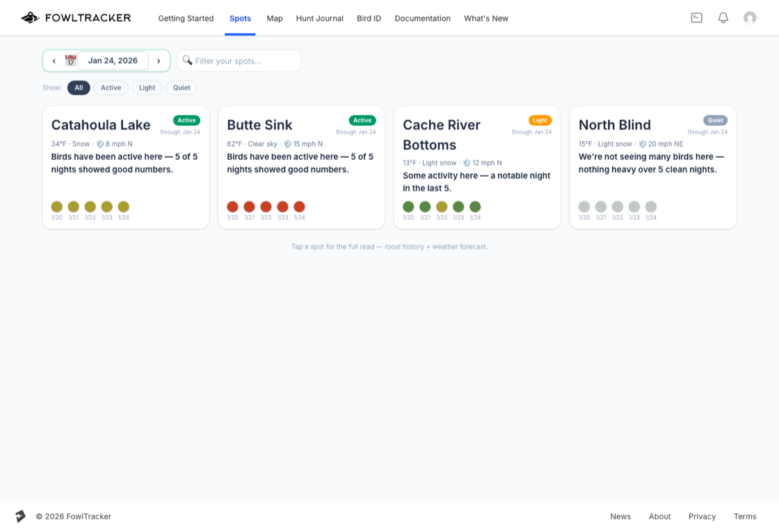Viewport: 779px width, 532px height.
Task: Click '© 2026 FowlTracker' footer text
Action: click(74, 517)
